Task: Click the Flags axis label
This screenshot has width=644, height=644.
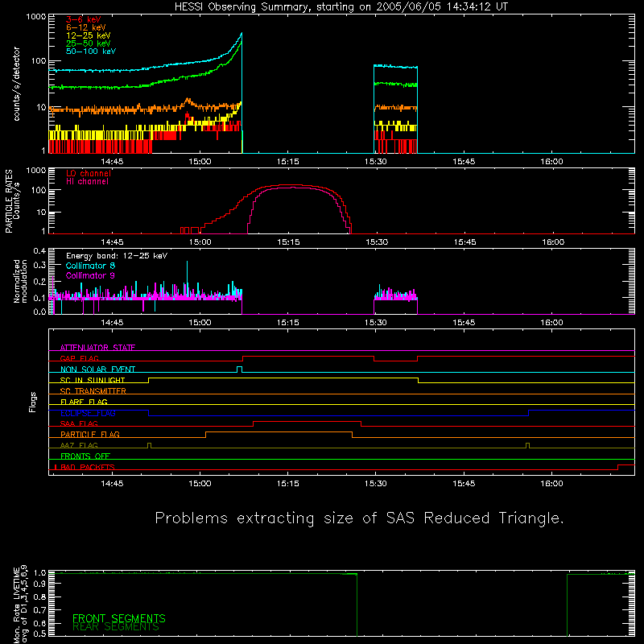Action: coord(32,402)
